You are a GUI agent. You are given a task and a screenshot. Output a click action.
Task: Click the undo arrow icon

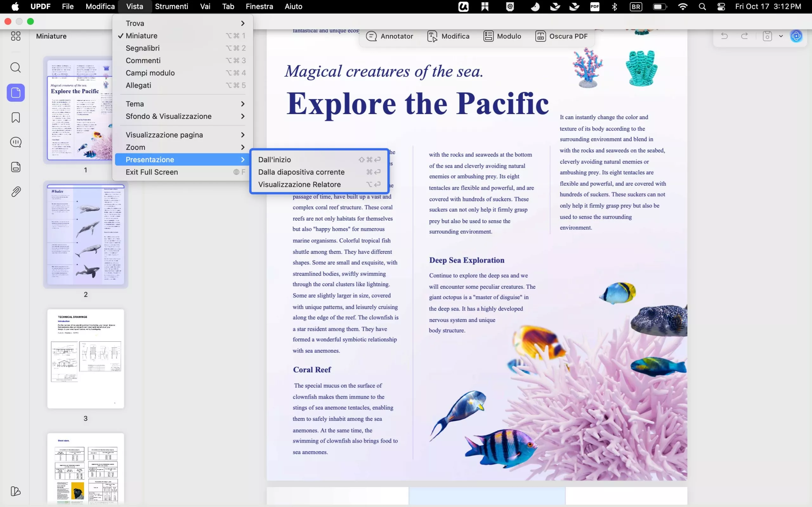coord(724,36)
